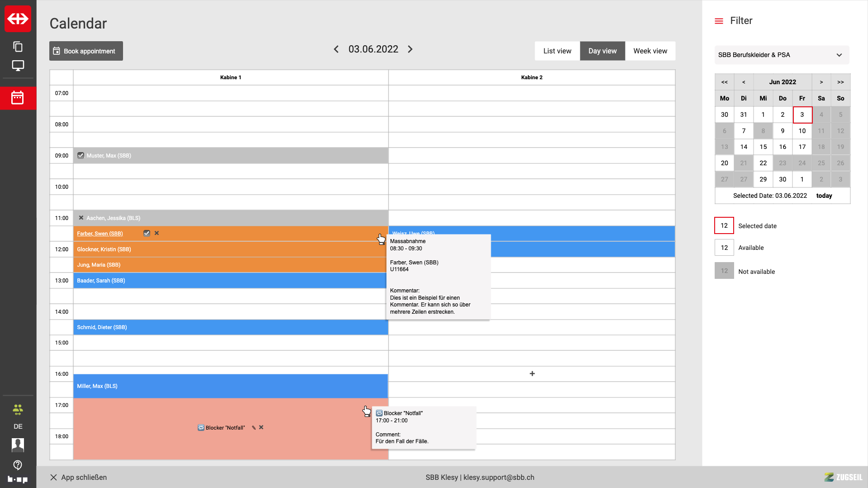Click the SBB logo icon
The image size is (868, 488).
[18, 19]
